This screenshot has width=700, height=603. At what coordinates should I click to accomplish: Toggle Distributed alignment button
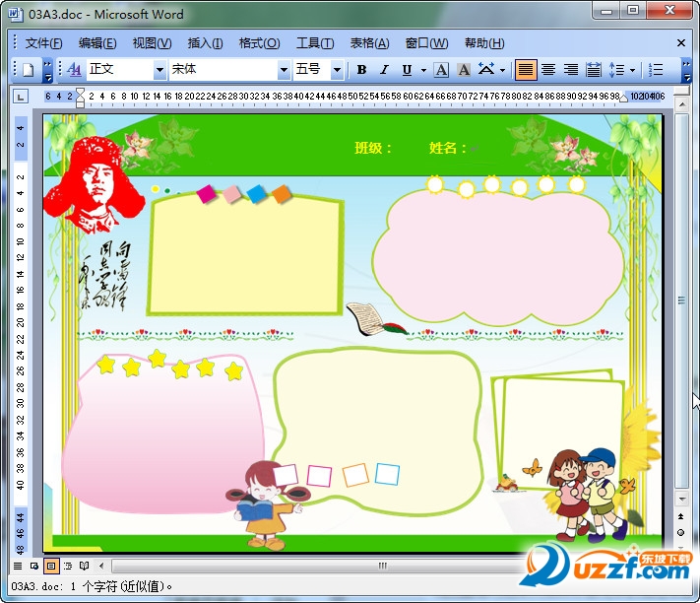(x=594, y=70)
